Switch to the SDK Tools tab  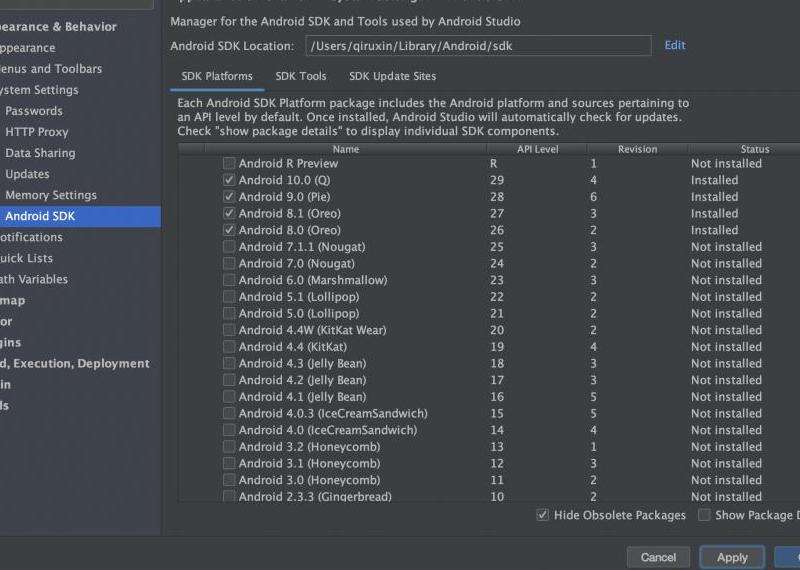click(301, 76)
